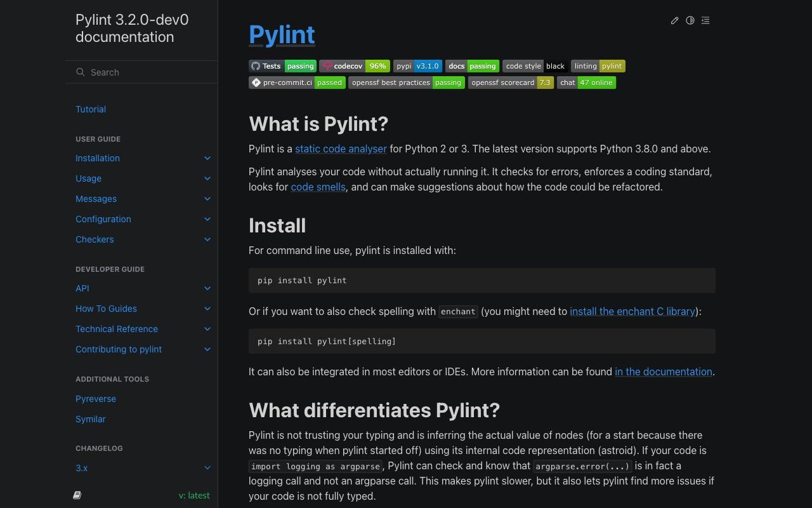Click the edit page pencil icon
The height and width of the screenshot is (508, 812).
[675, 20]
